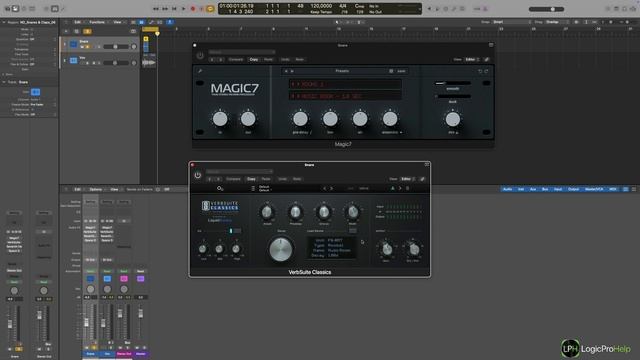Click the Magic7 mix knob

click(452, 119)
